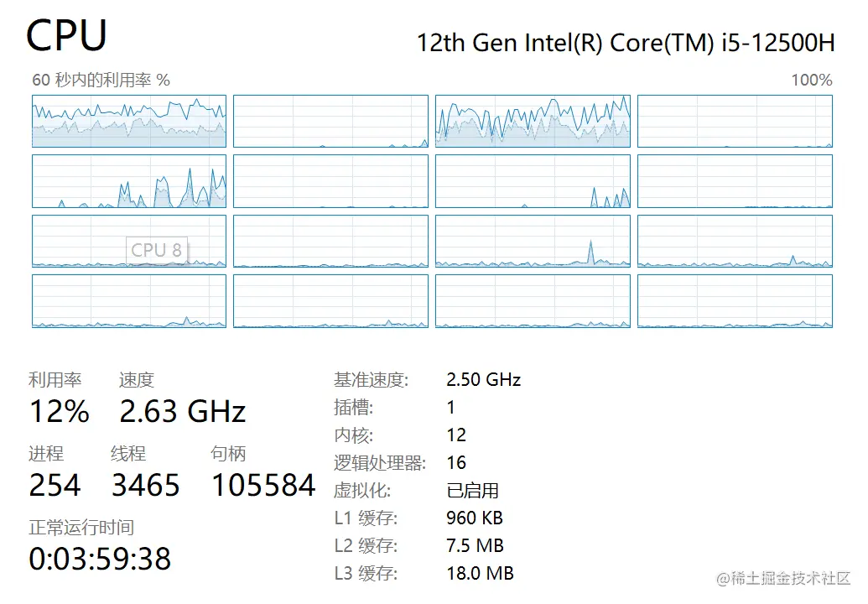This screenshot has height=604, width=868.
Task: Click the large CPU heading
Action: pyautogui.click(x=67, y=37)
